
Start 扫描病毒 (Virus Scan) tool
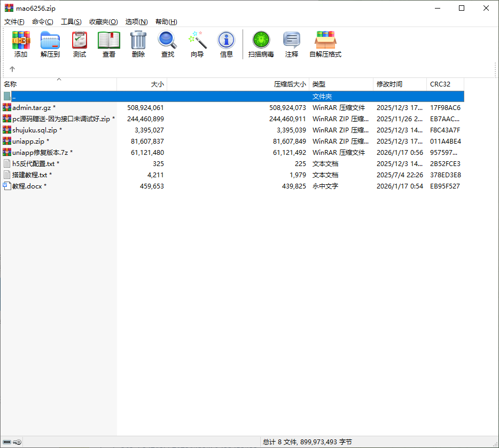pyautogui.click(x=261, y=44)
